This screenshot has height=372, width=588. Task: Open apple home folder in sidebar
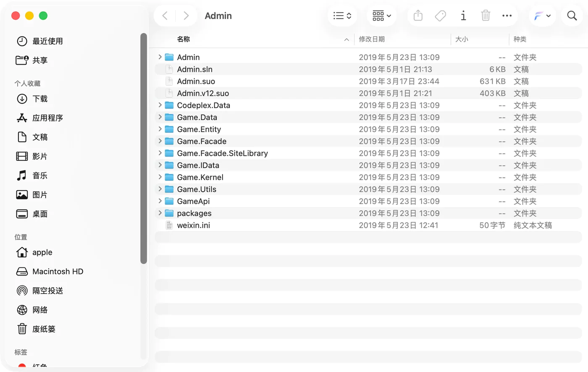34,252
